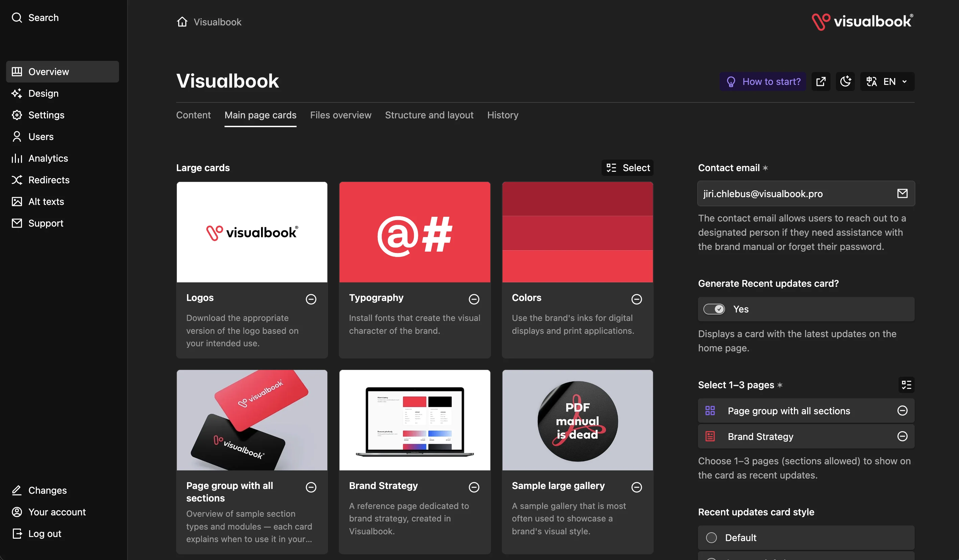Open Alt texts section

(38, 202)
